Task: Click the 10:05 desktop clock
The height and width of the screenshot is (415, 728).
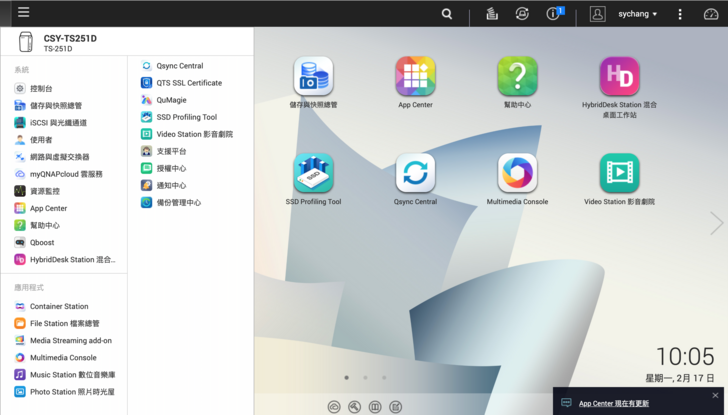Action: (685, 357)
